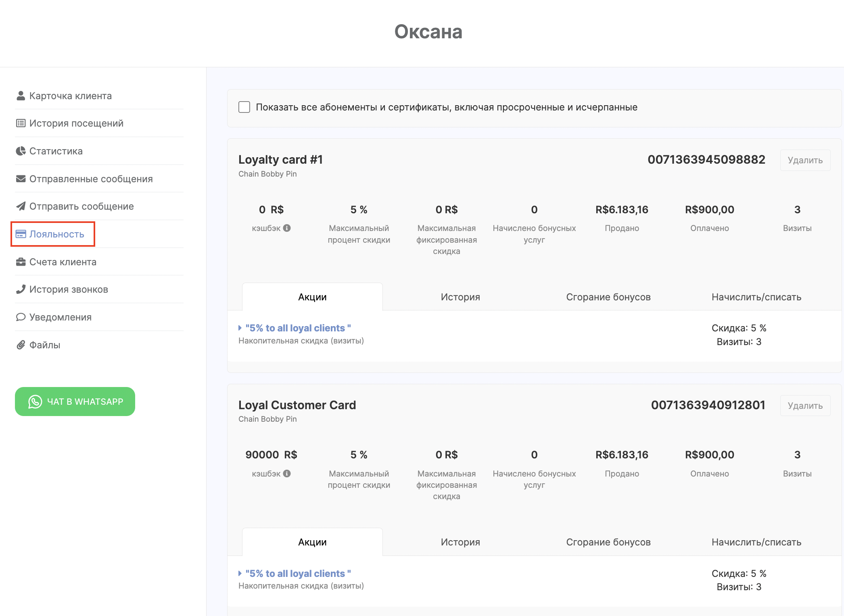Enable showing all expired subscriptions checkbox

(244, 107)
